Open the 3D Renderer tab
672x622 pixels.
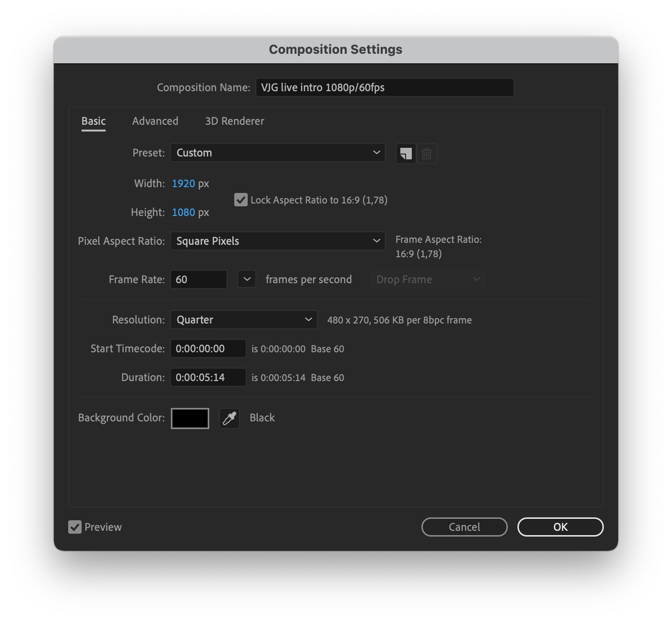tap(235, 121)
